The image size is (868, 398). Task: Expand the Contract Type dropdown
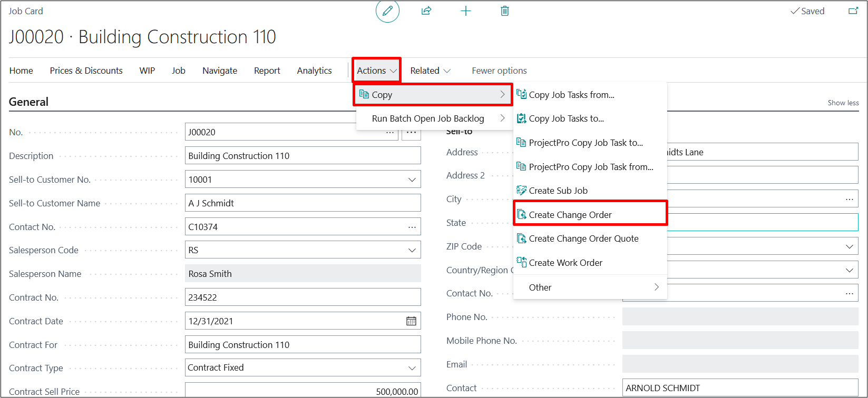[x=412, y=368]
